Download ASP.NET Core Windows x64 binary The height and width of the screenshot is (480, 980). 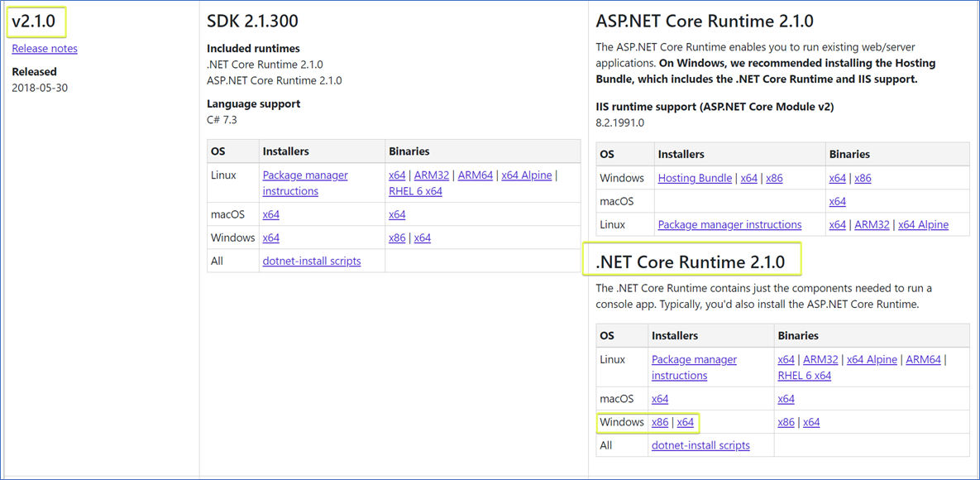click(838, 179)
